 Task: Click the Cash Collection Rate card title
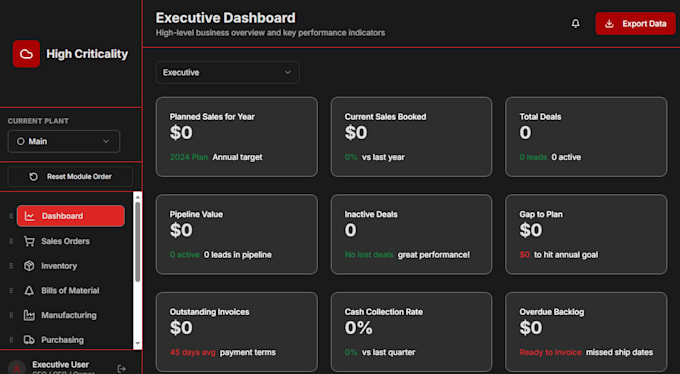coord(383,312)
